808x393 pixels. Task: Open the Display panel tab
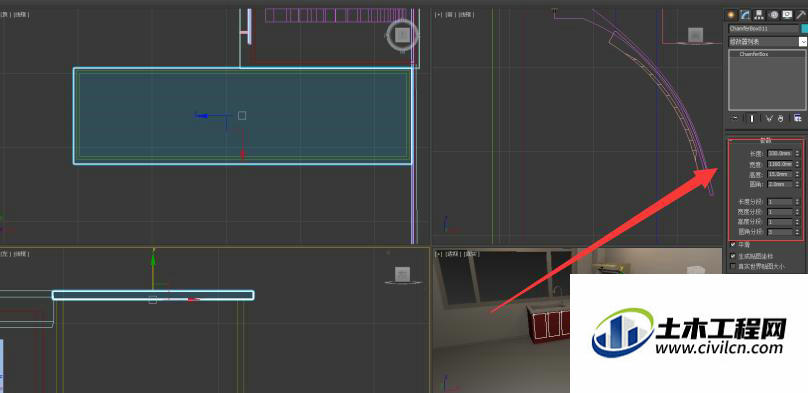pyautogui.click(x=787, y=15)
